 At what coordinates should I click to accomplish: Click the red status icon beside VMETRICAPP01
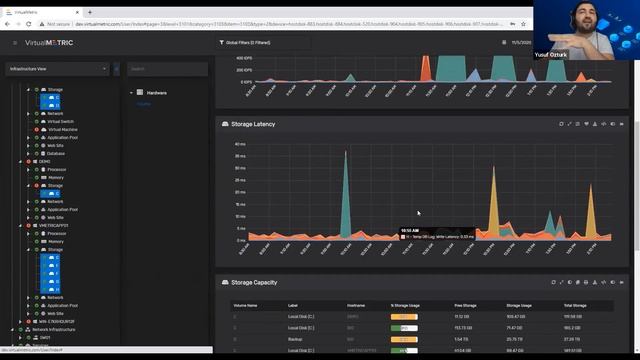29,226
